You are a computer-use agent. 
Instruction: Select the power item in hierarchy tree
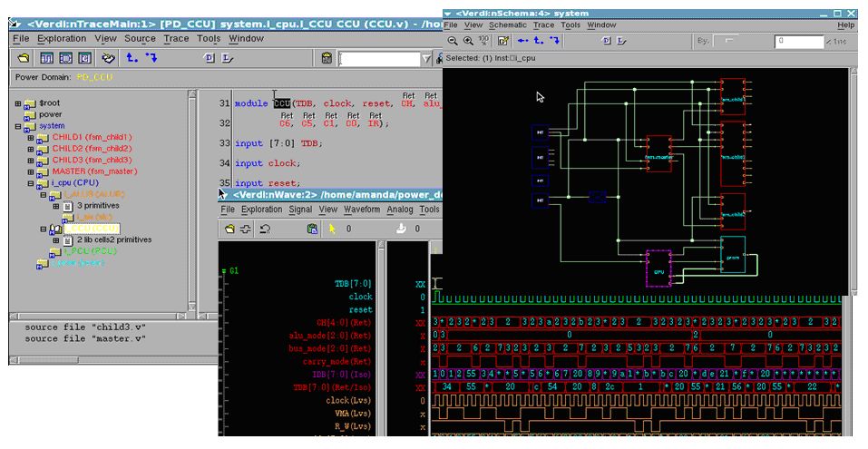50,114
